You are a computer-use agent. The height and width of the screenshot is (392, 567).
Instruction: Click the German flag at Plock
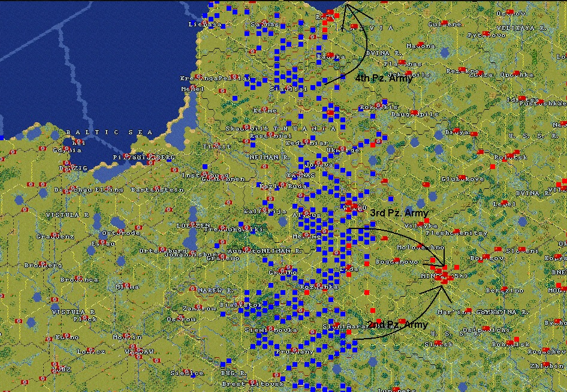pyautogui.click(x=85, y=318)
